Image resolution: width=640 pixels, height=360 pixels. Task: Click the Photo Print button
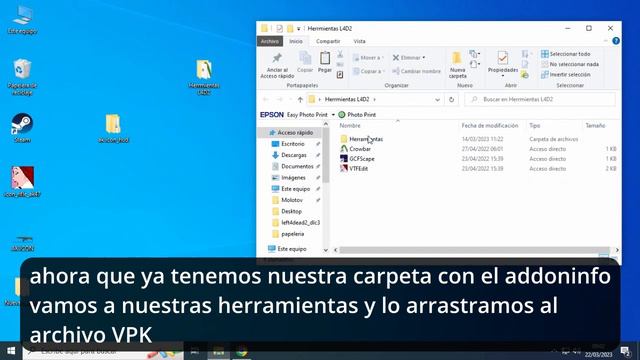click(357, 115)
